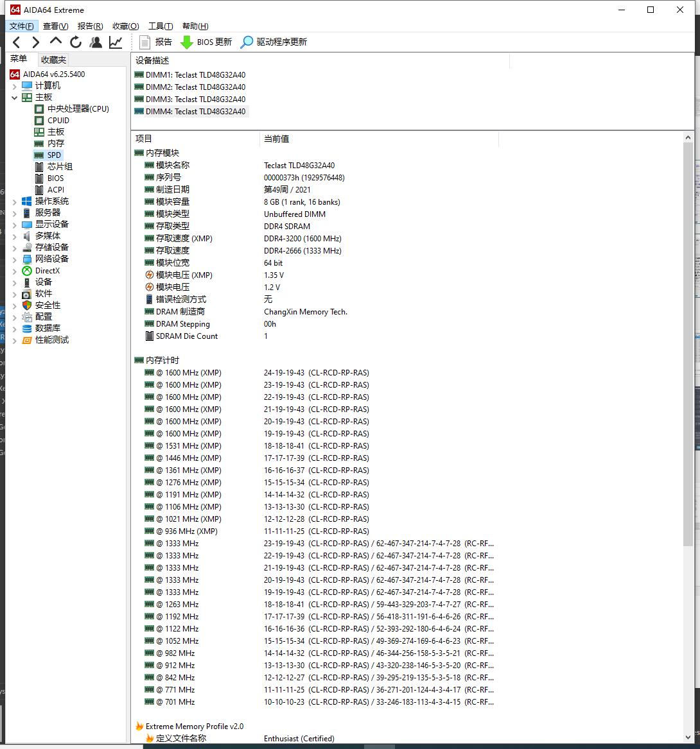The width and height of the screenshot is (700, 749).
Task: Click the 设备 device icon
Action: tap(27, 282)
